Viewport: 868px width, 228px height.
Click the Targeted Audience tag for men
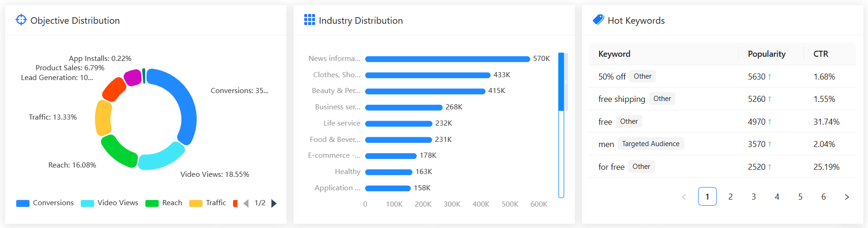point(650,144)
